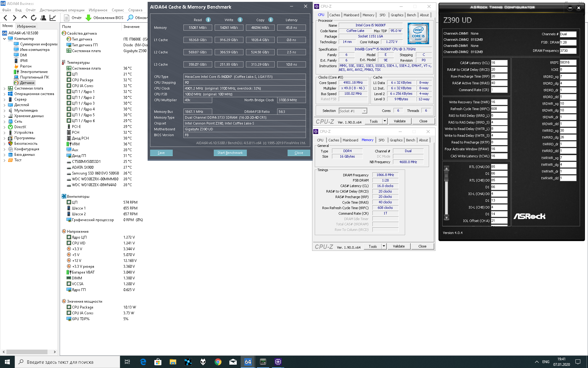
Task: Open the Tools dropdown arrow in upper CPU-Z
Action: click(x=385, y=121)
